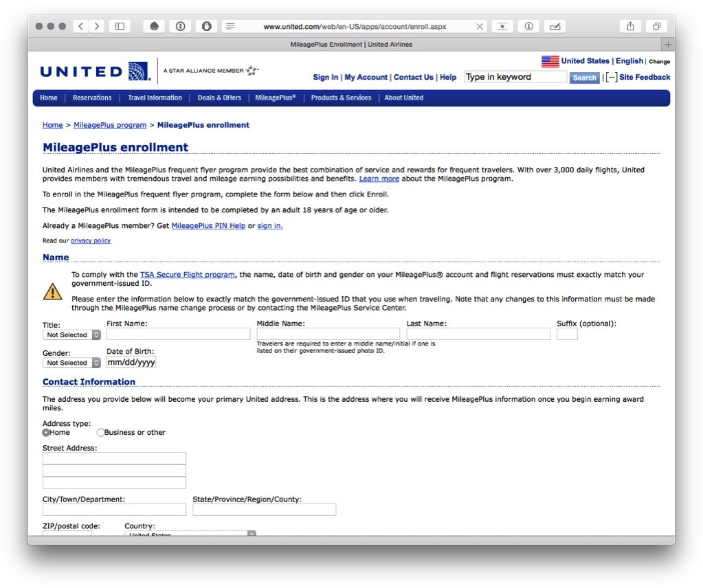Open the Travel Information menu
The width and height of the screenshot is (703, 588).
pos(155,98)
